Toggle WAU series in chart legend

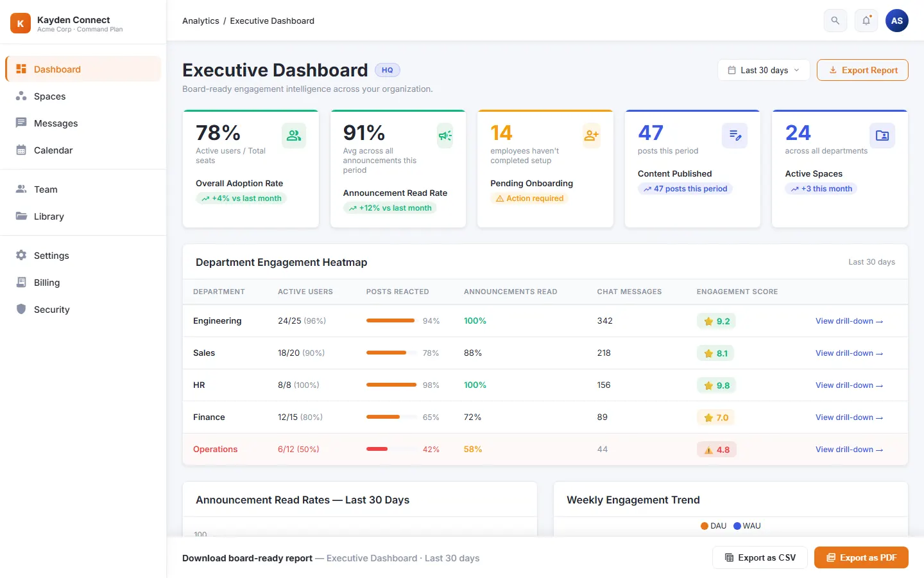click(747, 526)
